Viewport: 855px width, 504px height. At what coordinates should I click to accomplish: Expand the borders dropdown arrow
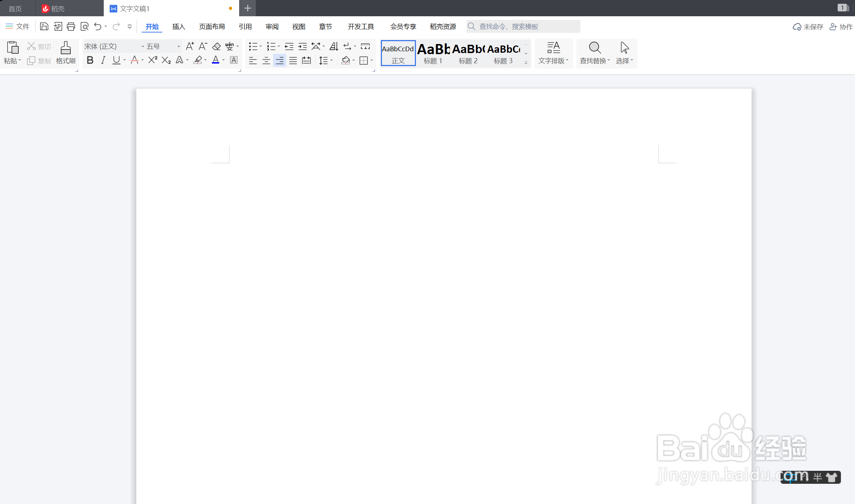coord(372,60)
